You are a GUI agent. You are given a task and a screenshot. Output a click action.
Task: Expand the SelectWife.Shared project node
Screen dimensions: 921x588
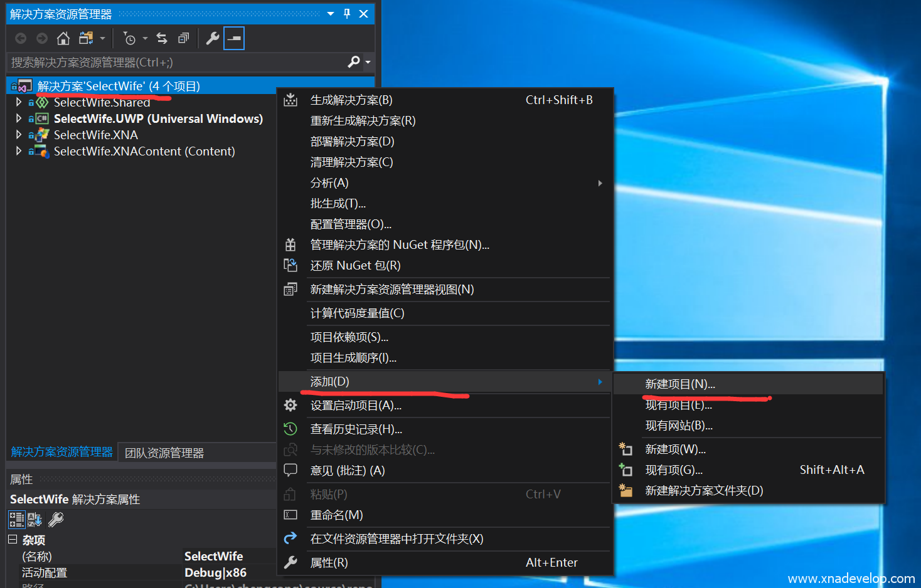point(19,102)
